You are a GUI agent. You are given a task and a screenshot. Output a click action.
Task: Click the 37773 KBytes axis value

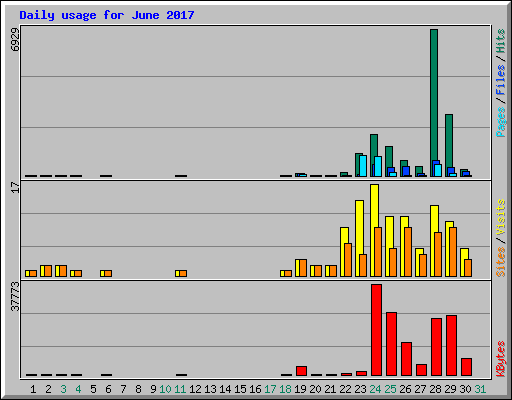[x=15, y=296]
